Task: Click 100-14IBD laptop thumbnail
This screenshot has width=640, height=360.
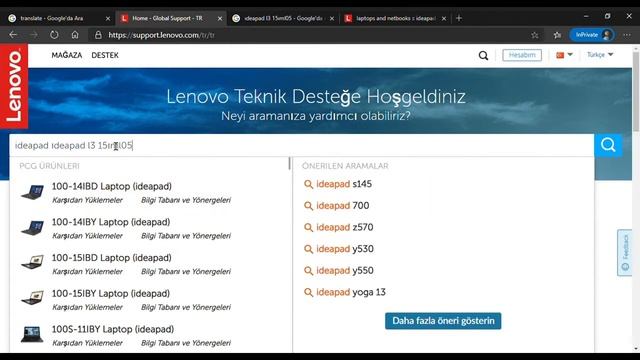Action: [x=32, y=192]
